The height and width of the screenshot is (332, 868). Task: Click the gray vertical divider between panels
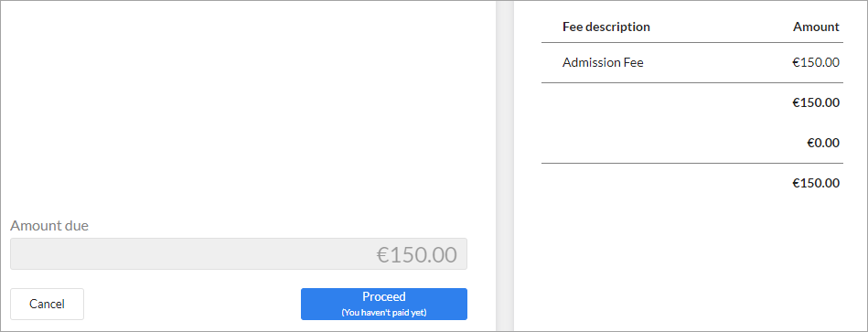(x=505, y=166)
